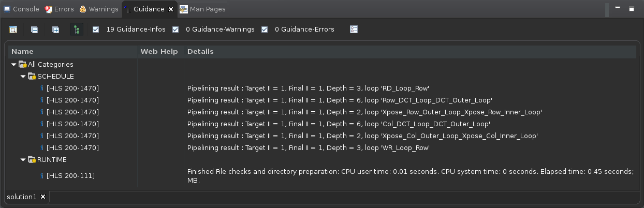Click the guidance filter settings icon
This screenshot has height=208, width=644.
pyautogui.click(x=354, y=29)
